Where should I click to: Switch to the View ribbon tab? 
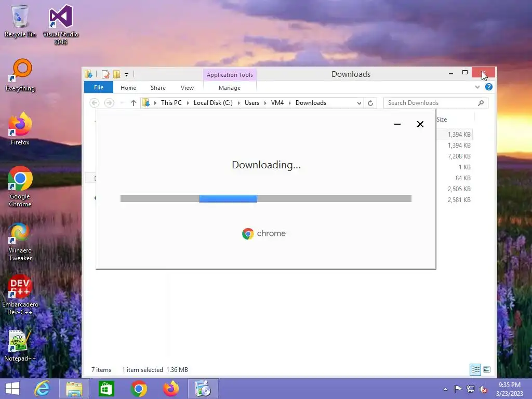187,87
